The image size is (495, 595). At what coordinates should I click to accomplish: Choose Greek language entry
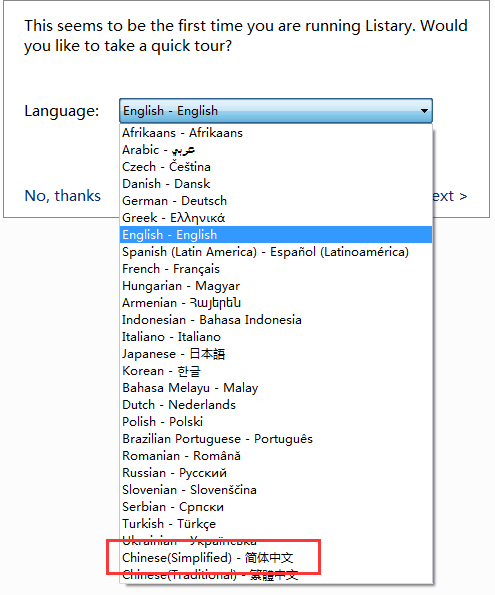tap(276, 218)
